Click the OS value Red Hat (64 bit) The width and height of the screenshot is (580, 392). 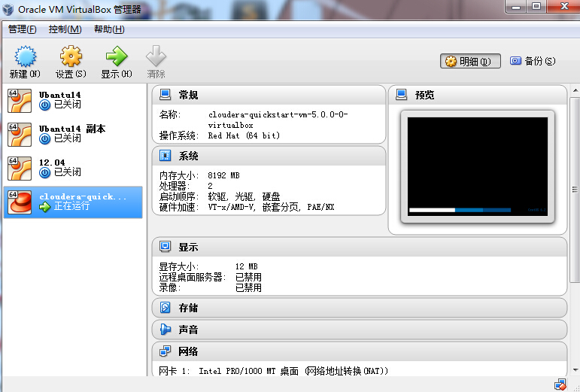point(244,135)
